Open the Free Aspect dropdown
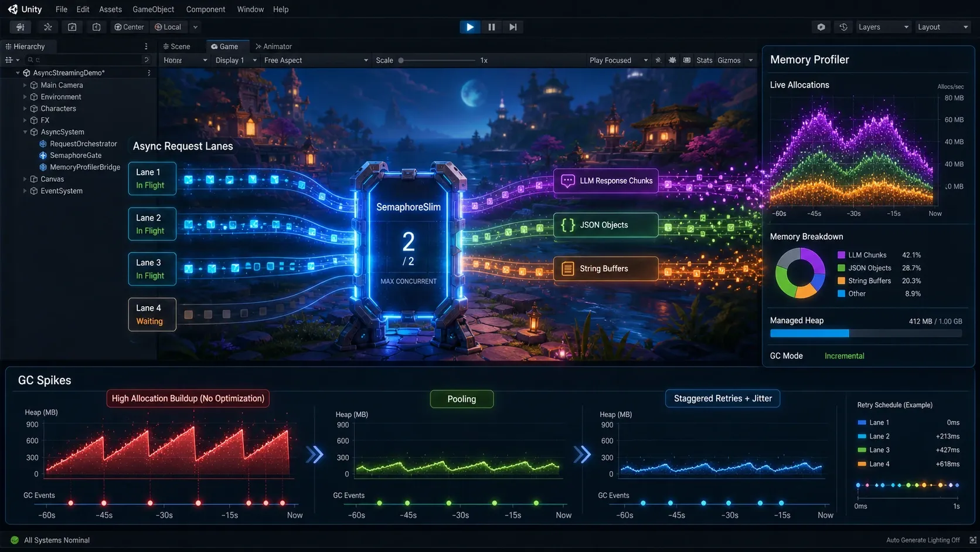This screenshot has width=980, height=552. [315, 60]
